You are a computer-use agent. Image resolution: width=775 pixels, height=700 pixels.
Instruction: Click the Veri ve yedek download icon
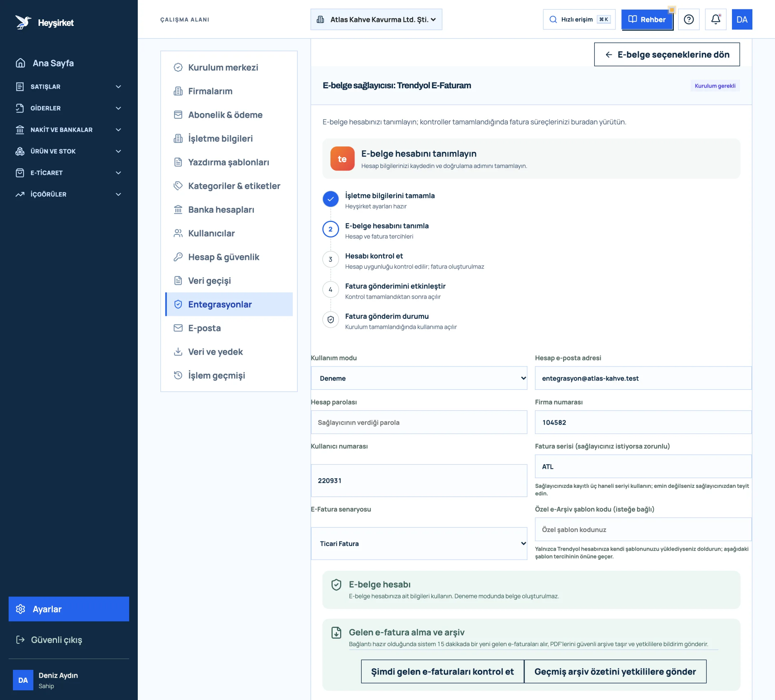(178, 351)
